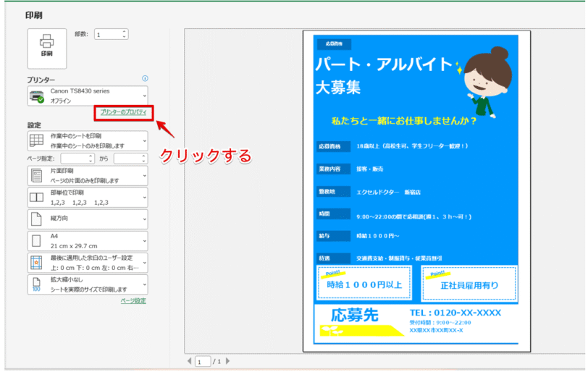The image size is (588, 372).
Task: Click the printer info icon
Action: point(145,78)
